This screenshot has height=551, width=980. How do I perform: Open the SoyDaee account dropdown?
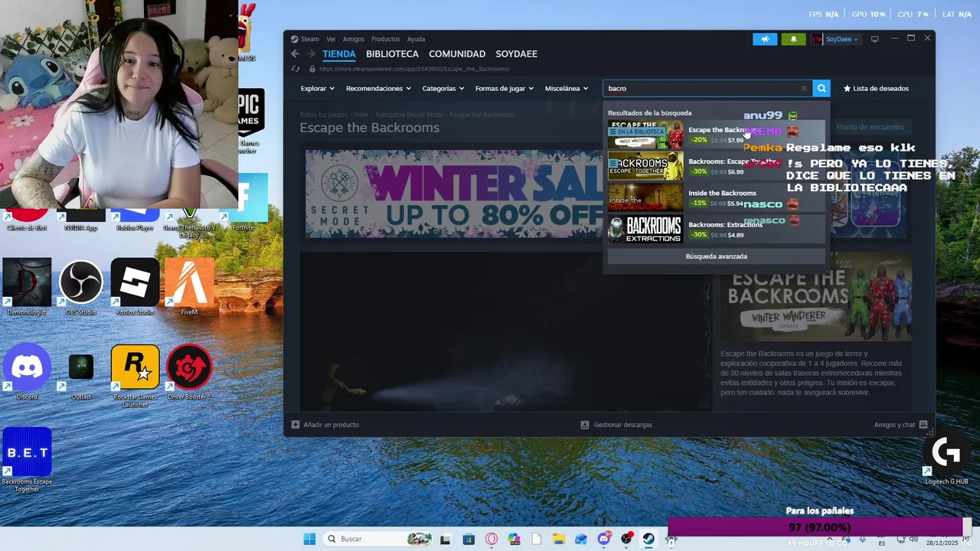pyautogui.click(x=835, y=39)
